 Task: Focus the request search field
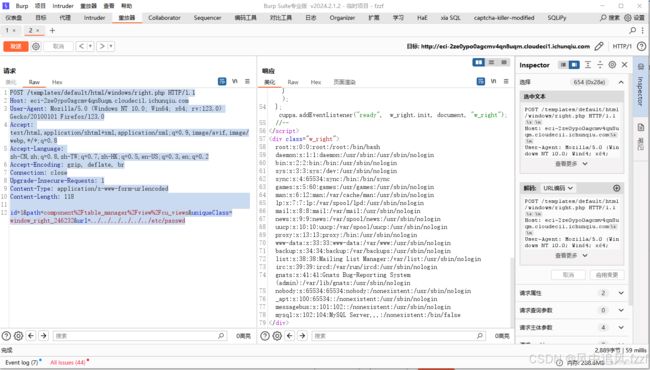pos(139,336)
